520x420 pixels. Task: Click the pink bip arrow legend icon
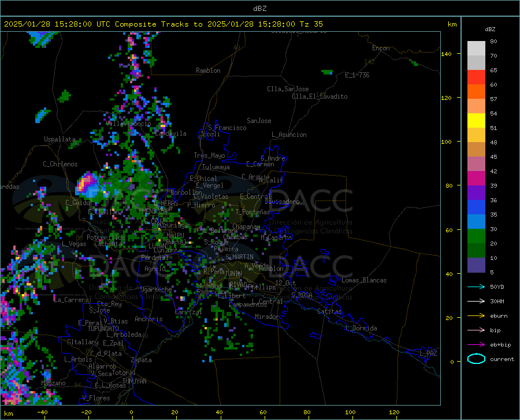pyautogui.click(x=476, y=330)
